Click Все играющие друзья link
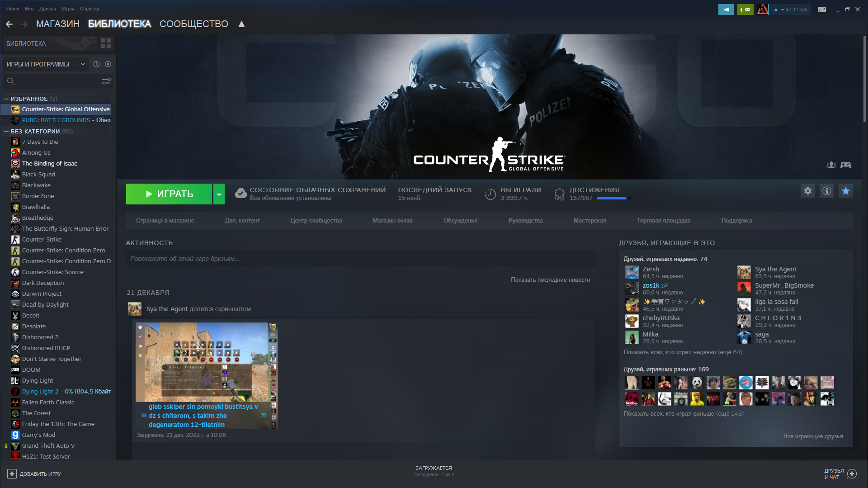Screen dimensions: 868x488 [813, 436]
